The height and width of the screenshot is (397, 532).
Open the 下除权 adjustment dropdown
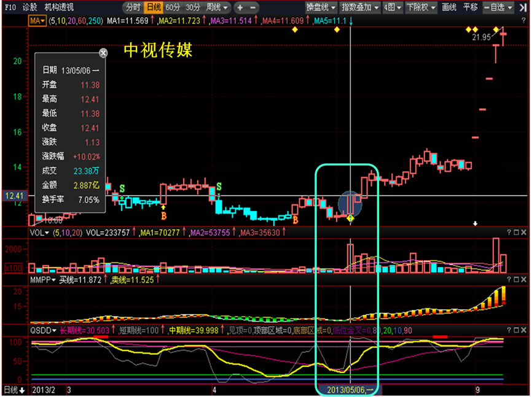click(x=421, y=7)
